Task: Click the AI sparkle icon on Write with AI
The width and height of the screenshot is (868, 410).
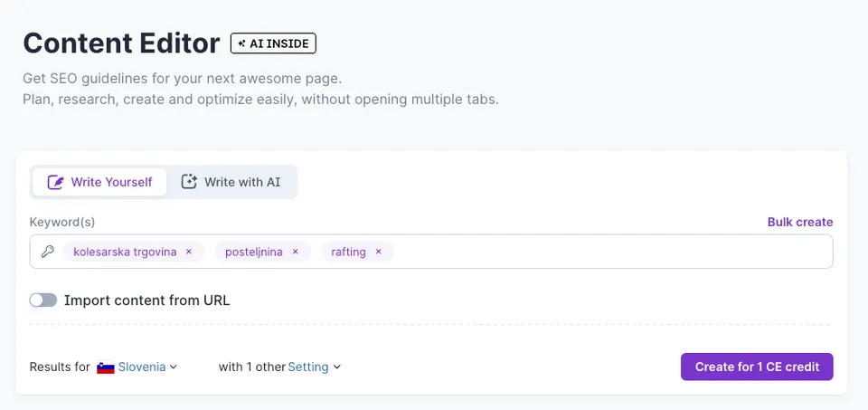Action: point(189,182)
